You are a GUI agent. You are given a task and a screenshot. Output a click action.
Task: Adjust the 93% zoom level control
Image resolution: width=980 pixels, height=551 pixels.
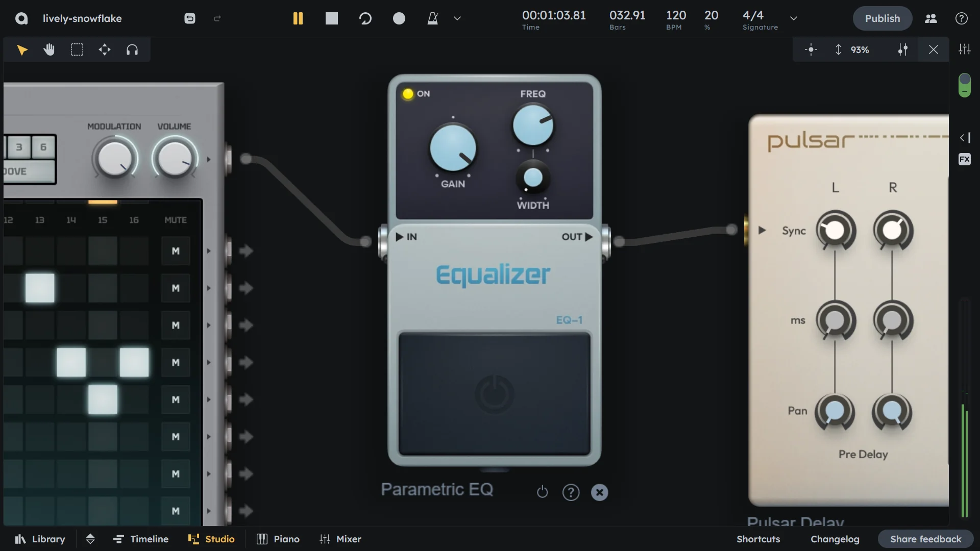(x=860, y=49)
